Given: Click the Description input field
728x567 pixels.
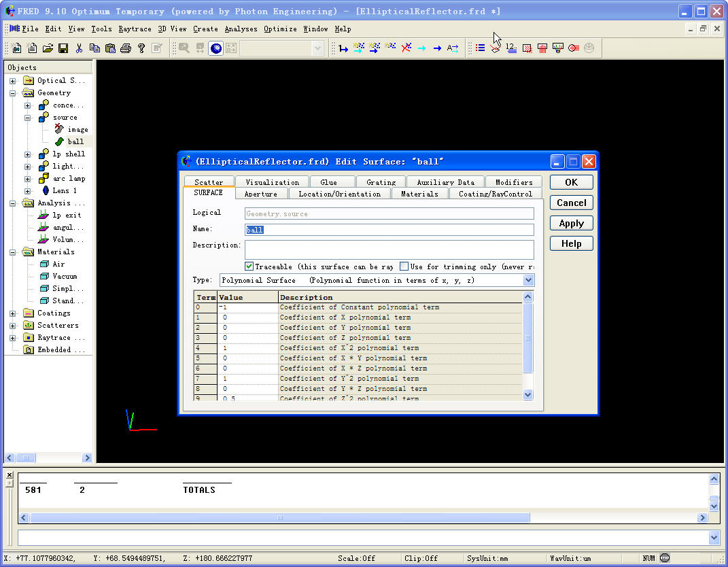Looking at the screenshot, I should [x=389, y=250].
